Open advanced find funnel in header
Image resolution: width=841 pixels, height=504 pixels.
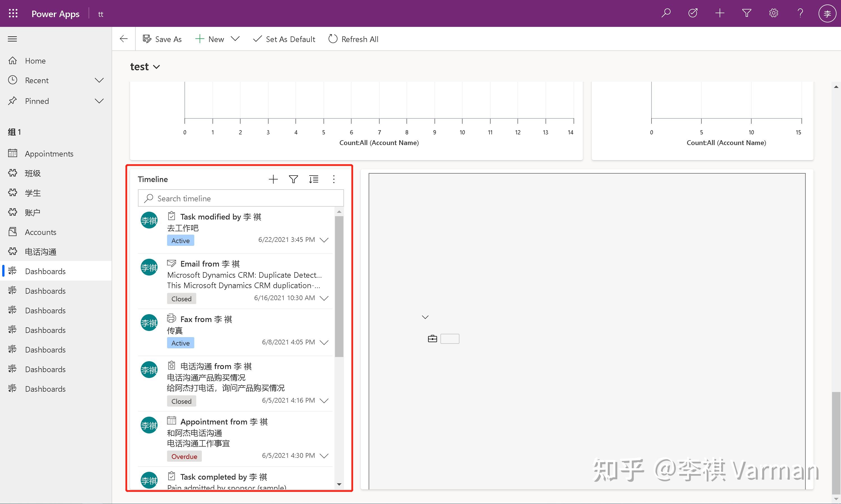(747, 13)
